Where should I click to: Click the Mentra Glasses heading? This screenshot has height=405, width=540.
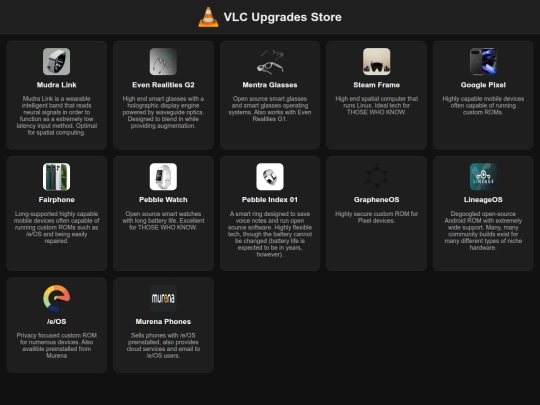270,85
